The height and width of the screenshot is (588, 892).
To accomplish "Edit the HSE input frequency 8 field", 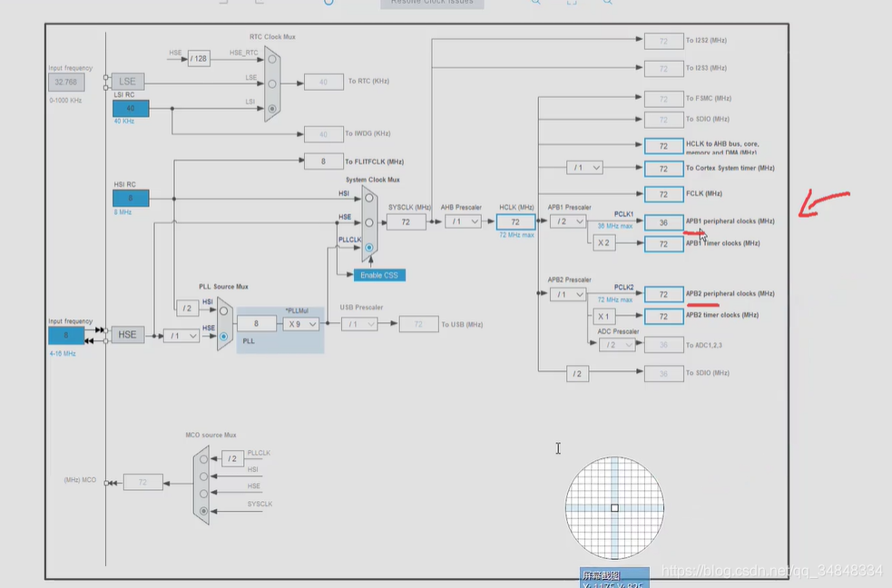I will pos(66,336).
